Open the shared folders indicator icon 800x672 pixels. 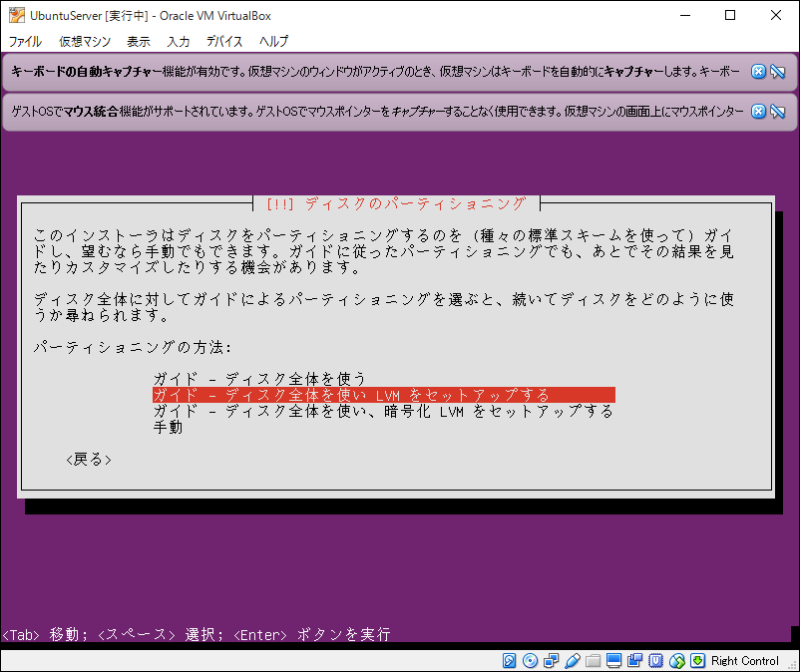tap(594, 661)
